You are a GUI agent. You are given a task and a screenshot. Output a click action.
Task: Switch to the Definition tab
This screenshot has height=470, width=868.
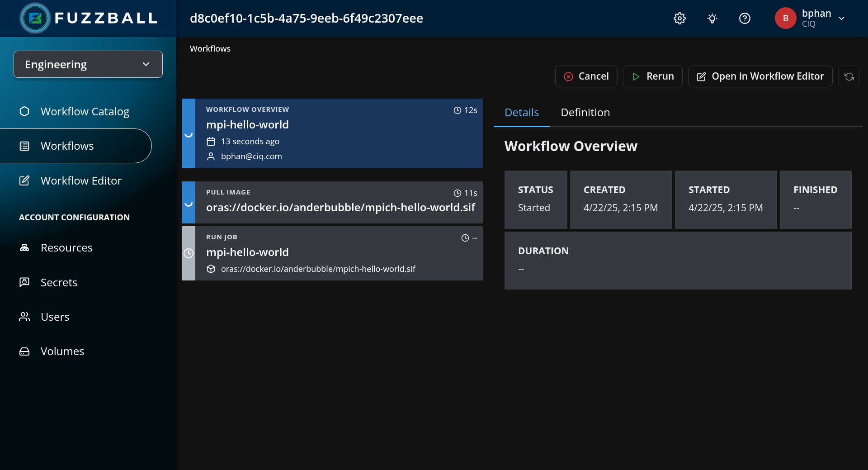pyautogui.click(x=585, y=112)
